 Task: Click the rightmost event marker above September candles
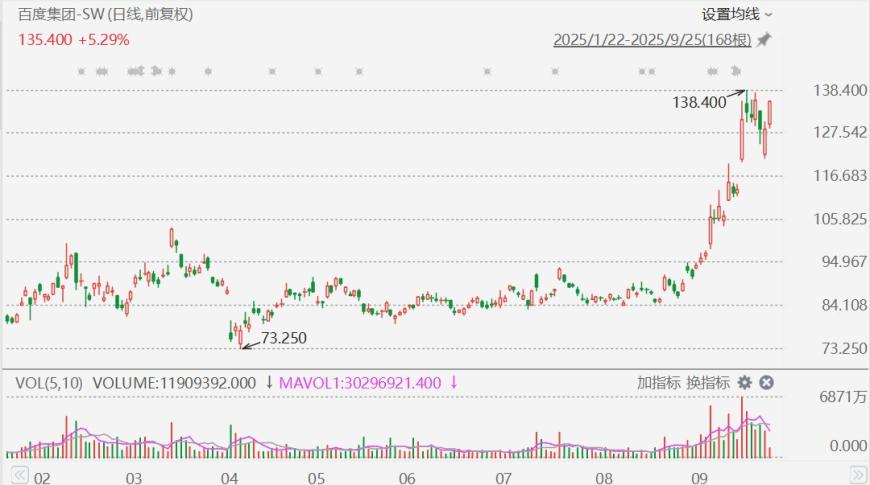click(737, 70)
